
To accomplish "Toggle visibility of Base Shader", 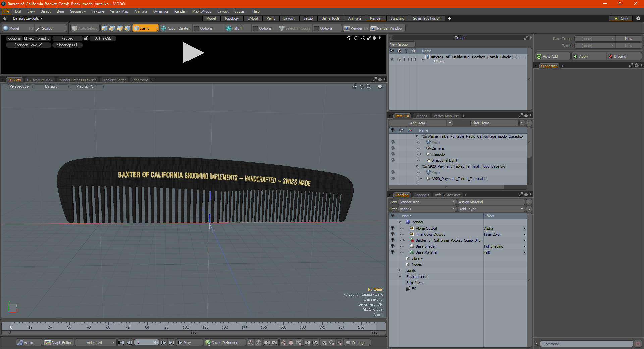I will click(392, 246).
